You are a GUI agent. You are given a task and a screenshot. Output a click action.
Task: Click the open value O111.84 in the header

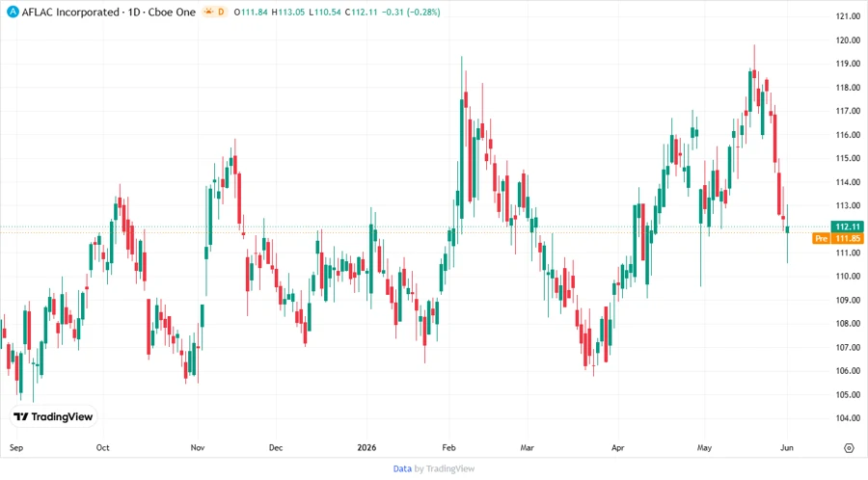tap(251, 13)
